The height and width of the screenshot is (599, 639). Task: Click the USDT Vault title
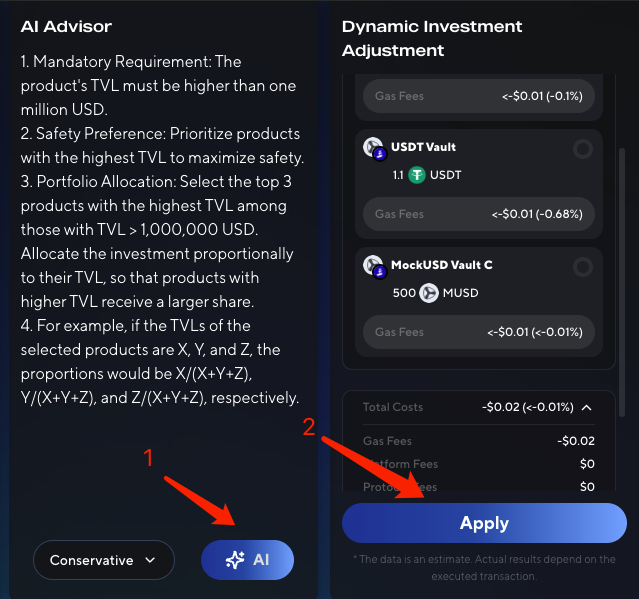coord(424,148)
